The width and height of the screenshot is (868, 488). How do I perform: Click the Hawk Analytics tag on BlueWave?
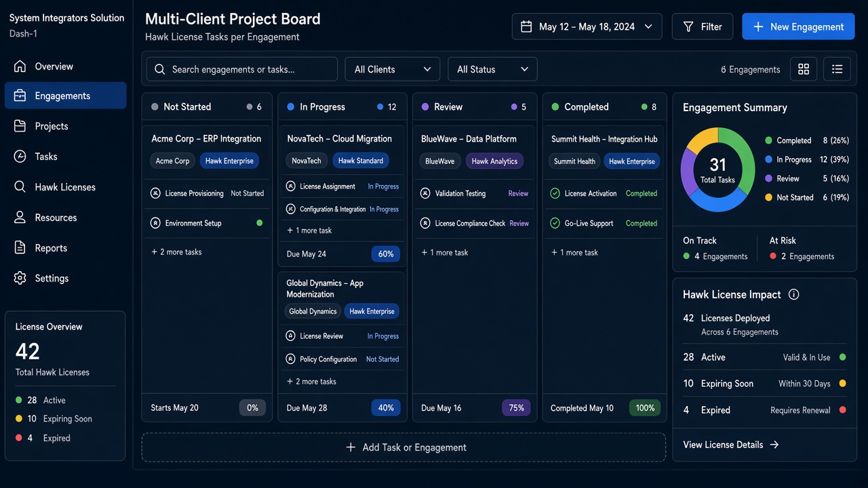(494, 161)
